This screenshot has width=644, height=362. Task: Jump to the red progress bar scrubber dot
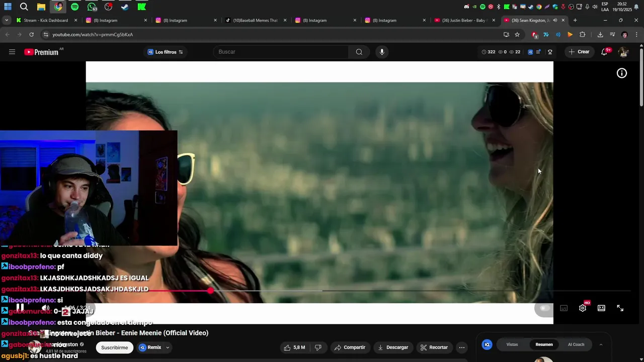tap(210, 291)
